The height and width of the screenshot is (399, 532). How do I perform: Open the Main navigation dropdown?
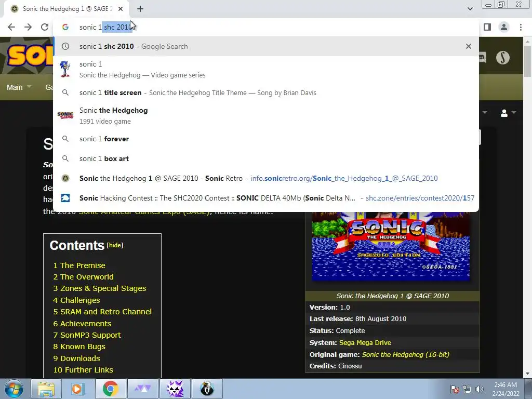click(x=19, y=87)
